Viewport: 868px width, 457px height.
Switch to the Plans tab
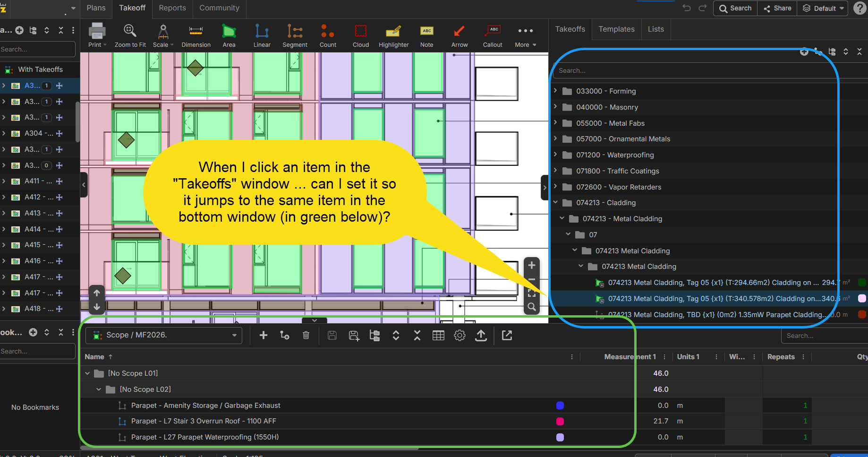(x=96, y=8)
